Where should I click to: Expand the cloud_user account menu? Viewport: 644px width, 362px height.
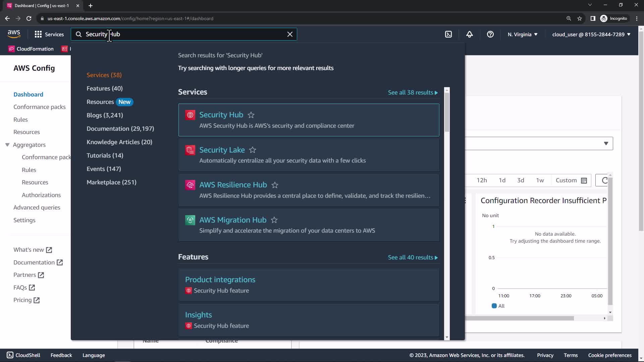[591, 34]
